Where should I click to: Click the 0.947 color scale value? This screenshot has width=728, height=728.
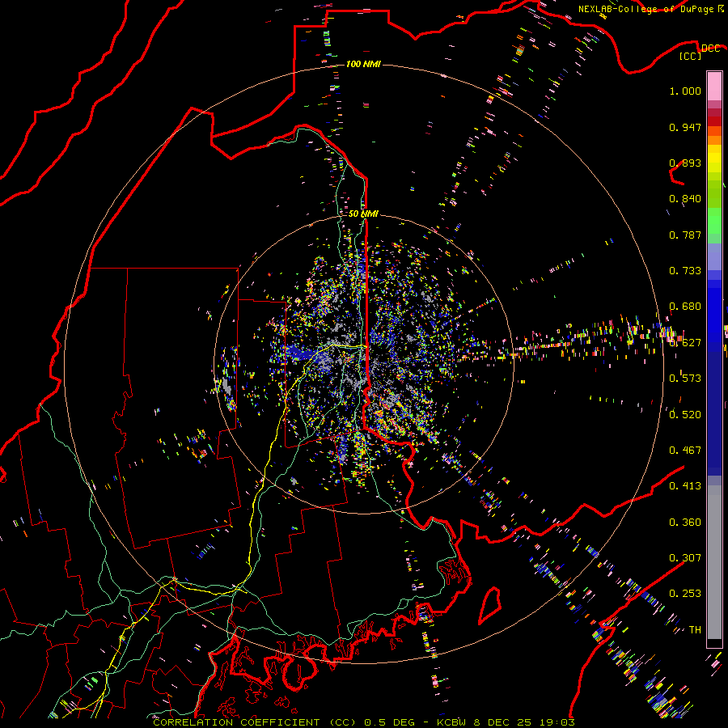(x=685, y=127)
